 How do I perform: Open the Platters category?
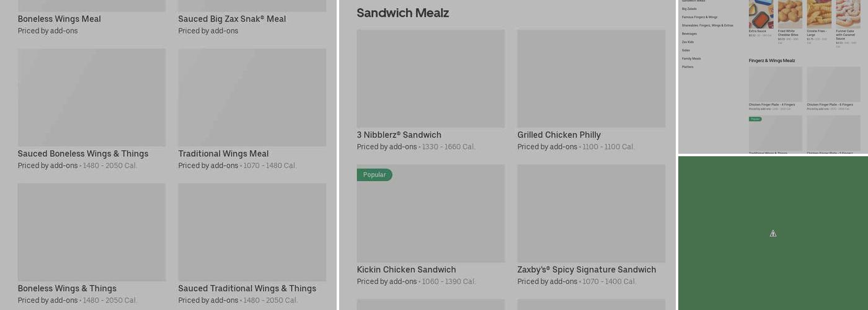click(688, 67)
